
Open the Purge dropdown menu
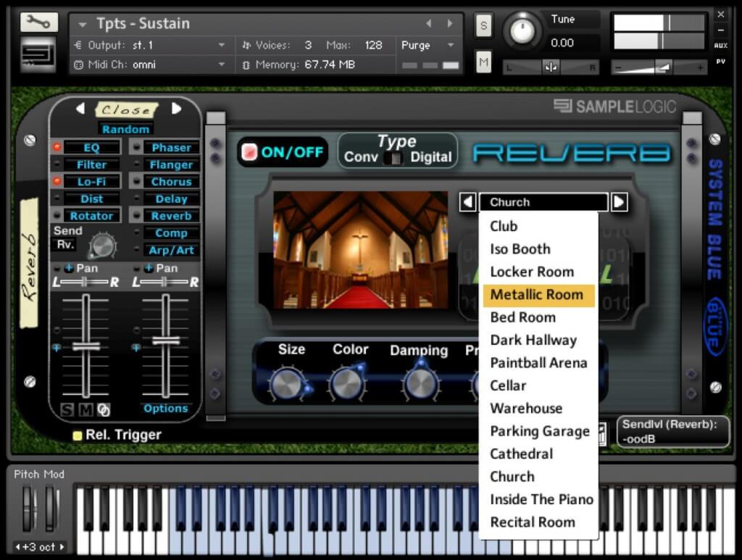coord(428,46)
